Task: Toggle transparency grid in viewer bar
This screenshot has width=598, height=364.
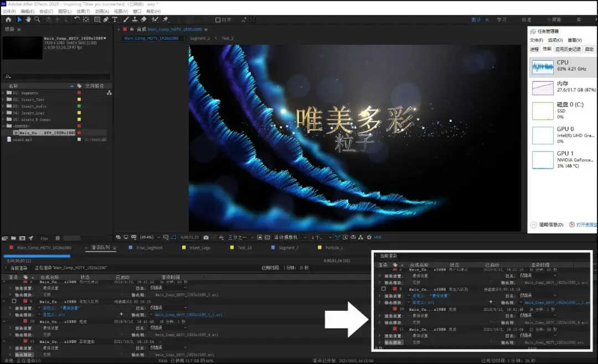Action: pyautogui.click(x=267, y=237)
